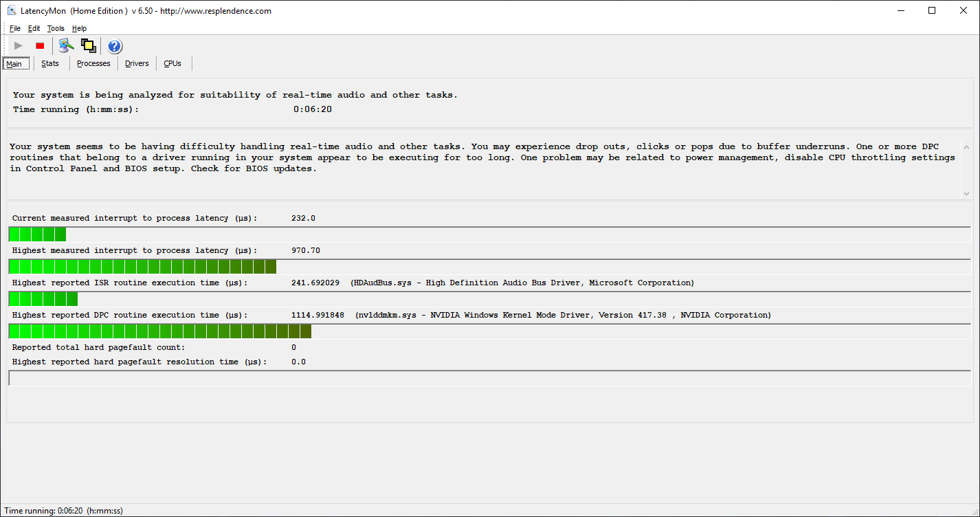Click the magnifier analysis toolbar icon

pyautogui.click(x=66, y=46)
